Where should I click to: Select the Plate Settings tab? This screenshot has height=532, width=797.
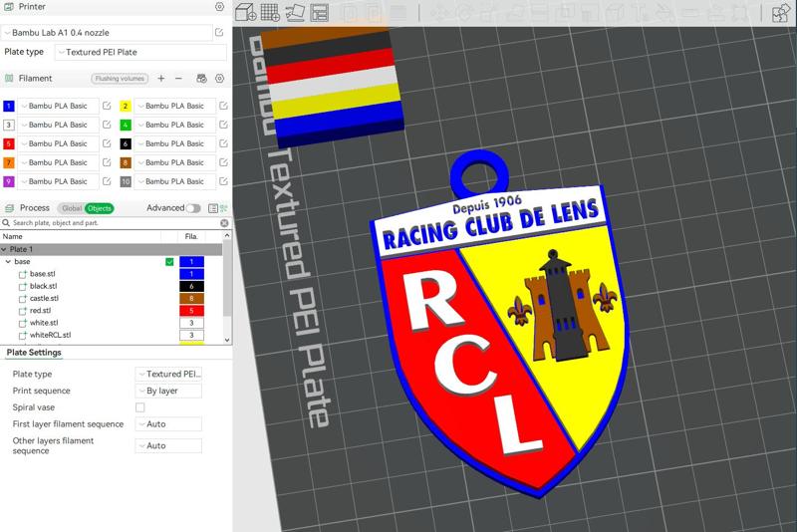point(34,353)
